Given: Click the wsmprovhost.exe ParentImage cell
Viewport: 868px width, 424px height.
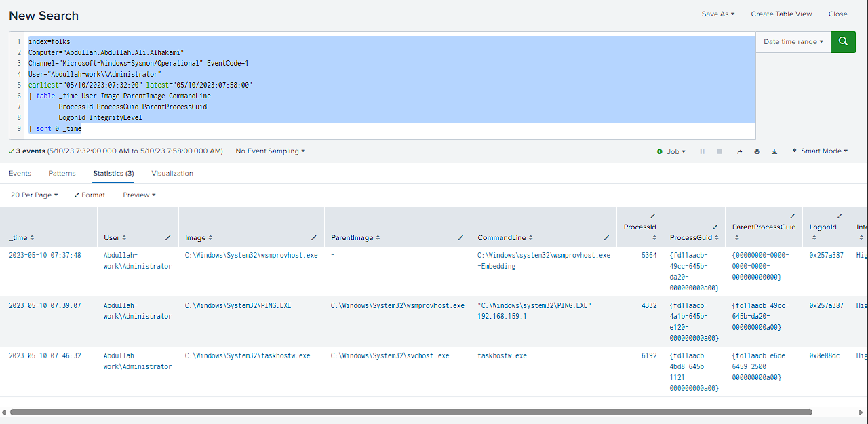Looking at the screenshot, I should click(x=397, y=306).
